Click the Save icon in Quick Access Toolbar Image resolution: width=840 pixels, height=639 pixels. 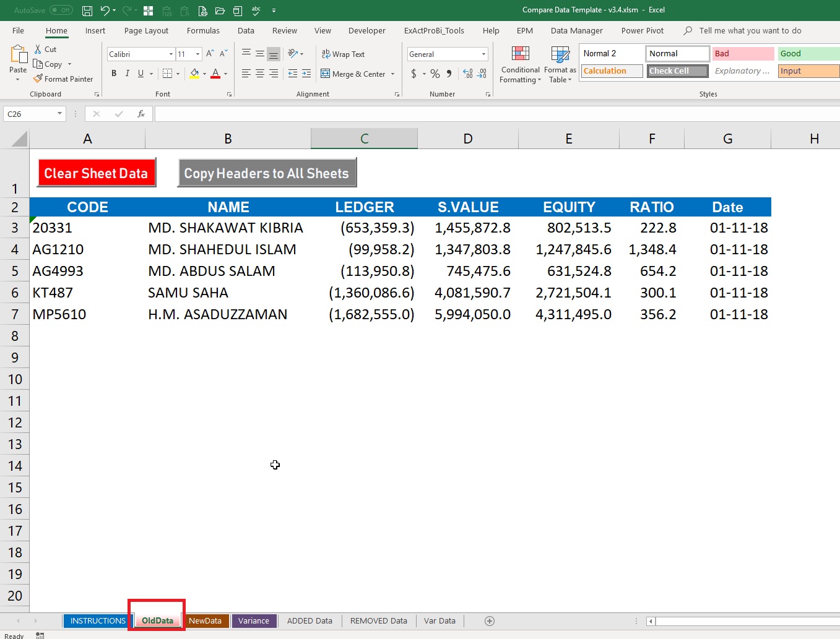click(87, 11)
